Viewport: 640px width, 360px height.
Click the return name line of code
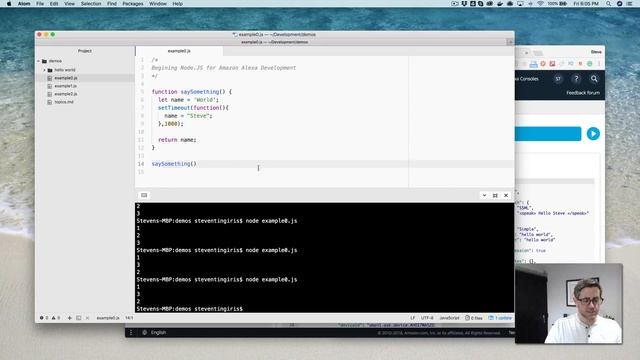click(x=177, y=140)
